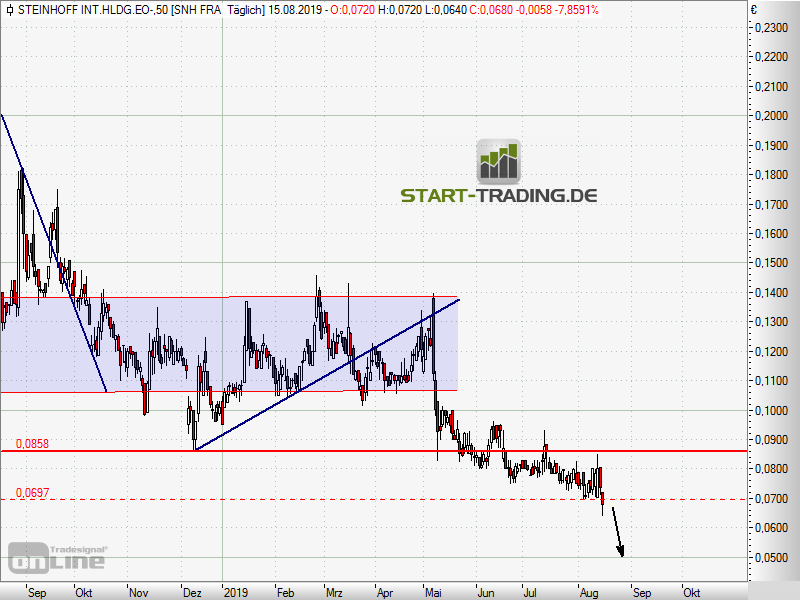The height and width of the screenshot is (600, 800).
Task: Click the red 0,0697 support level label
Action: click(x=32, y=493)
